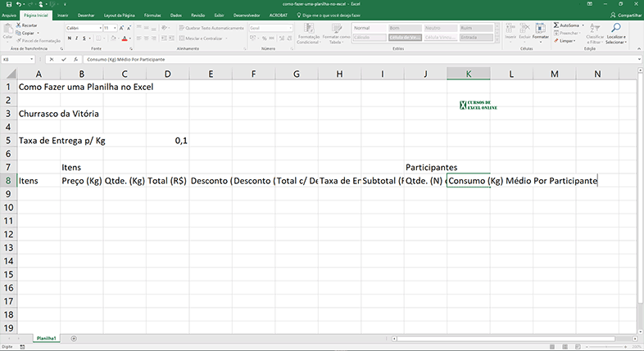Image resolution: width=644 pixels, height=351 pixels.
Task: Click the Save icon in quick access toolbar
Action: [9, 4]
